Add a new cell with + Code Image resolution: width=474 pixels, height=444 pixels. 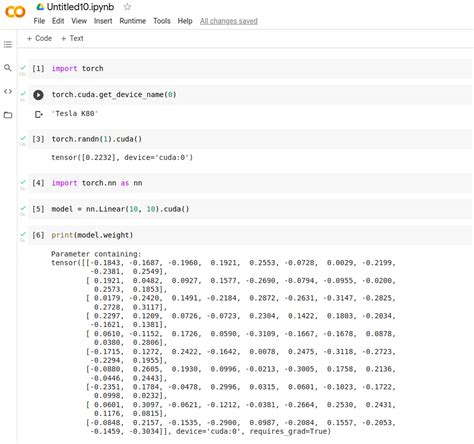(x=39, y=38)
